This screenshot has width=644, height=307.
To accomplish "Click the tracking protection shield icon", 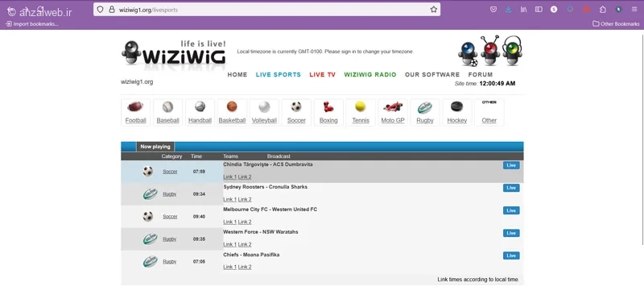I will pyautogui.click(x=100, y=10).
